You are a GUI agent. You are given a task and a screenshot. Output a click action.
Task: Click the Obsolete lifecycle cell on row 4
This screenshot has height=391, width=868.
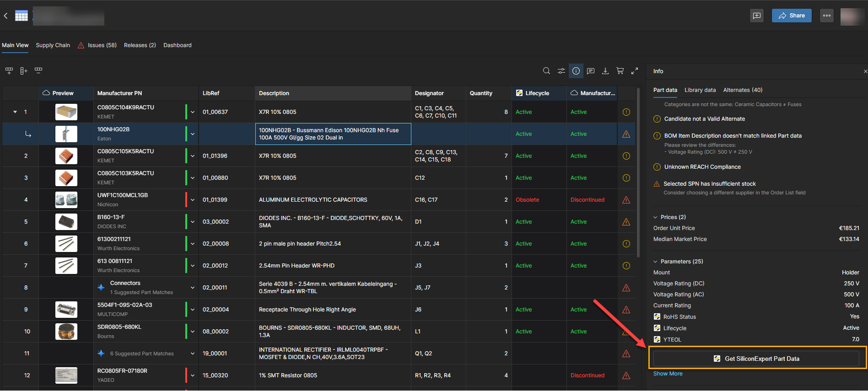click(x=539, y=200)
